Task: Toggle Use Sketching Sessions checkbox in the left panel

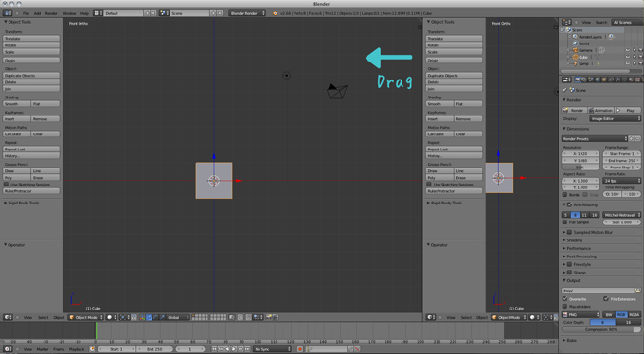Action: (x=7, y=185)
